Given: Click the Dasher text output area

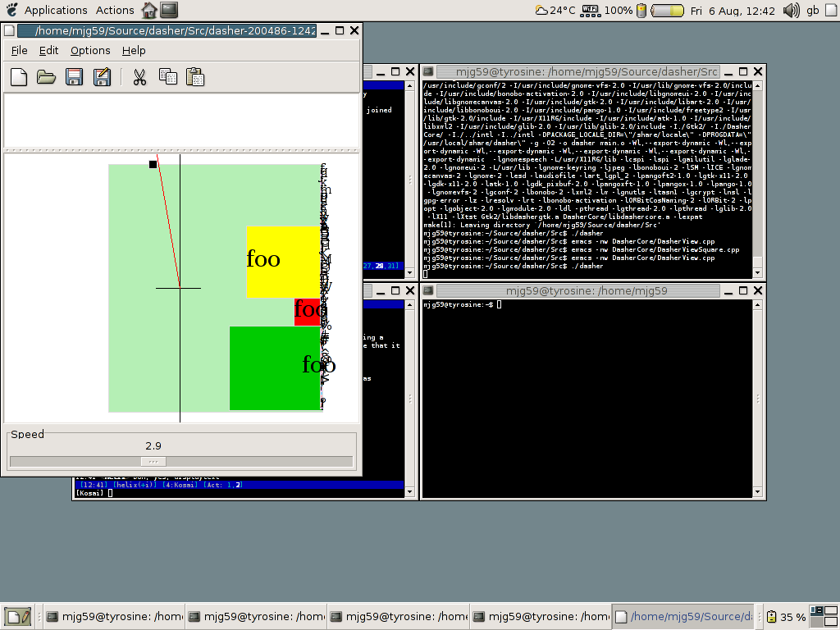Looking at the screenshot, I should click(181, 121).
